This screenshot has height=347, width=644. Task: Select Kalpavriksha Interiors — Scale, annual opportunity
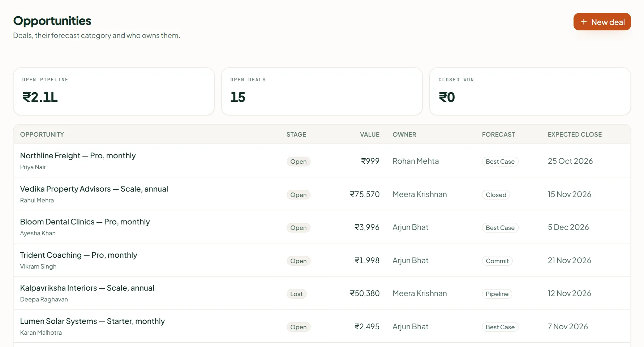click(x=87, y=288)
